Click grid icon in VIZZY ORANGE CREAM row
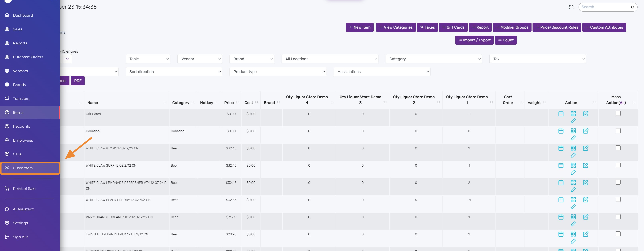The height and width of the screenshot is (251, 644). (573, 217)
